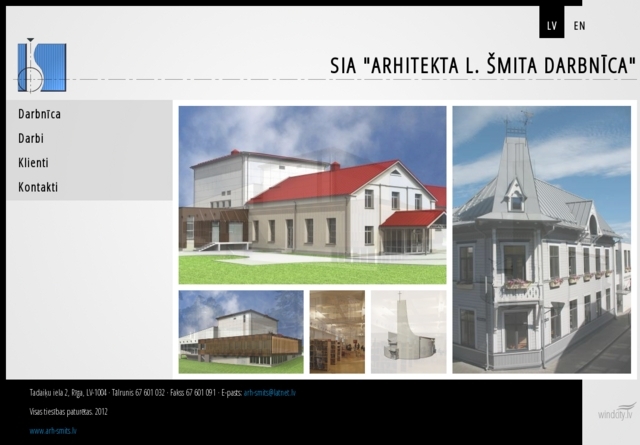Open the windcity.lv developer logo link
Viewport: 640px width, 445px height.
tap(617, 411)
